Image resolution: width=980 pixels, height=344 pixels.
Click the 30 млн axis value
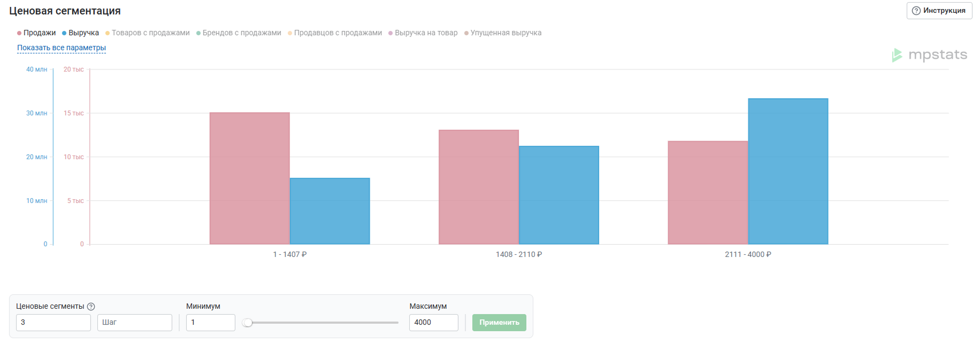[x=37, y=113]
